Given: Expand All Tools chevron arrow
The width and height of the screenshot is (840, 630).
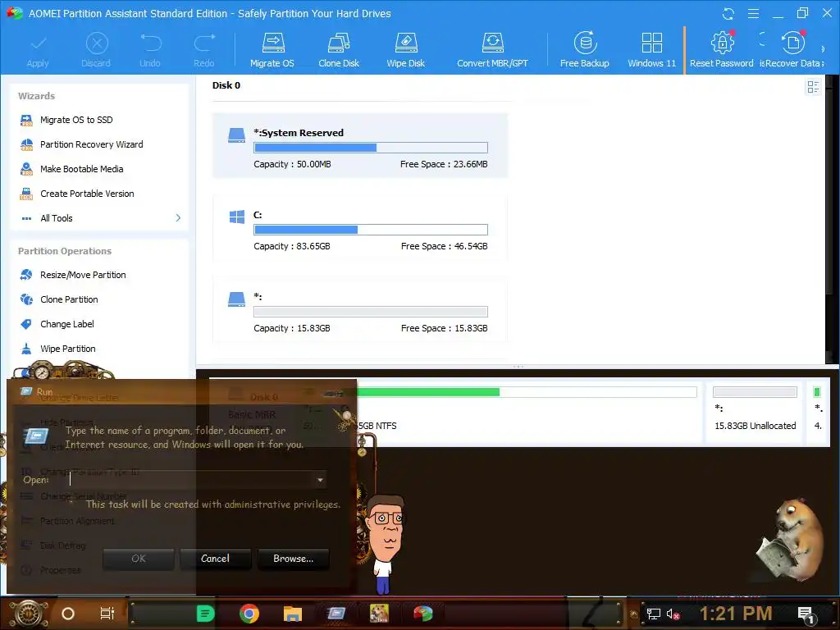Looking at the screenshot, I should coord(178,218).
